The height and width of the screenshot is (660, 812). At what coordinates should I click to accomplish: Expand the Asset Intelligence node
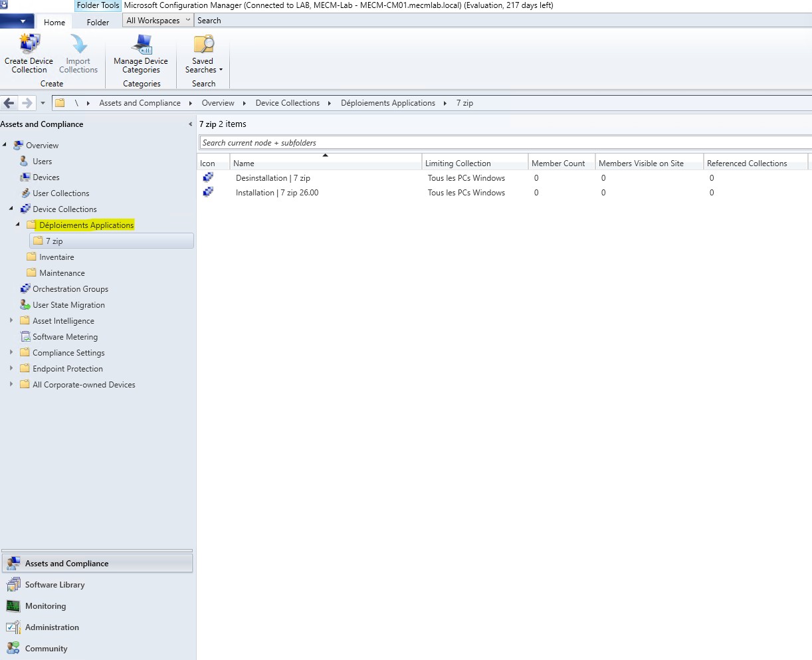11,320
